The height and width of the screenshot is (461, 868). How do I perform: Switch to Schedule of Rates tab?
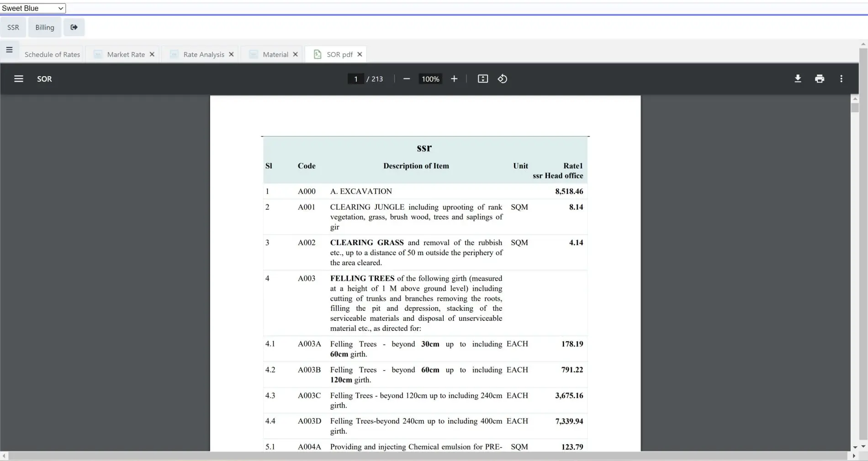tap(52, 54)
